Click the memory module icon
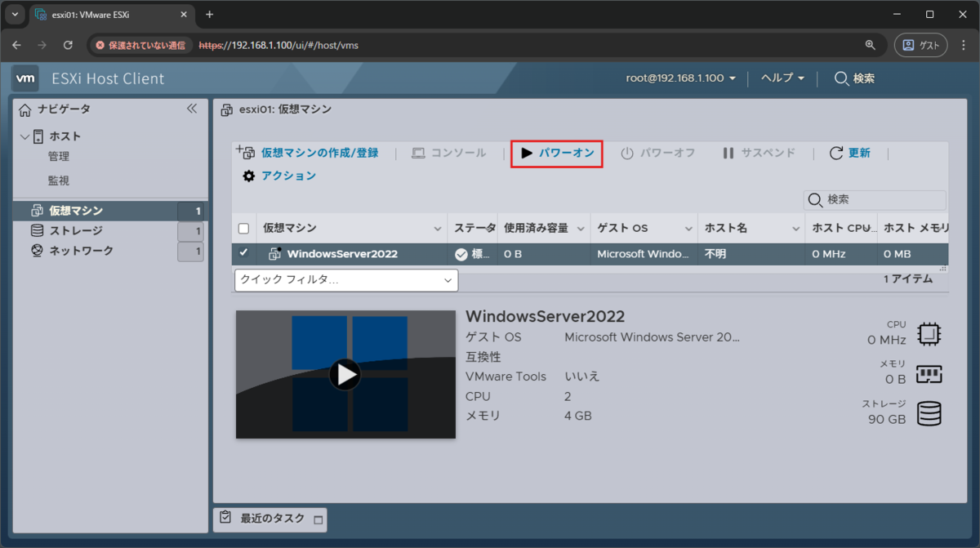The height and width of the screenshot is (548, 980). click(929, 374)
